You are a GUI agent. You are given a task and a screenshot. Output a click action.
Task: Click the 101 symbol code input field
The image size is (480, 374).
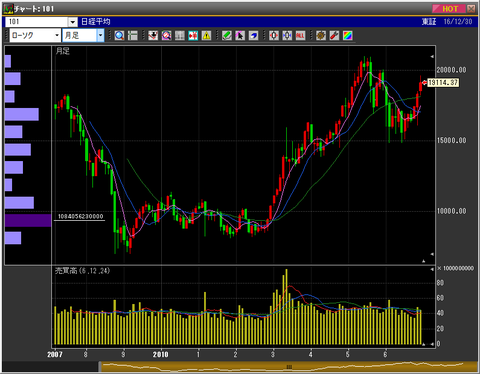[x=37, y=22]
